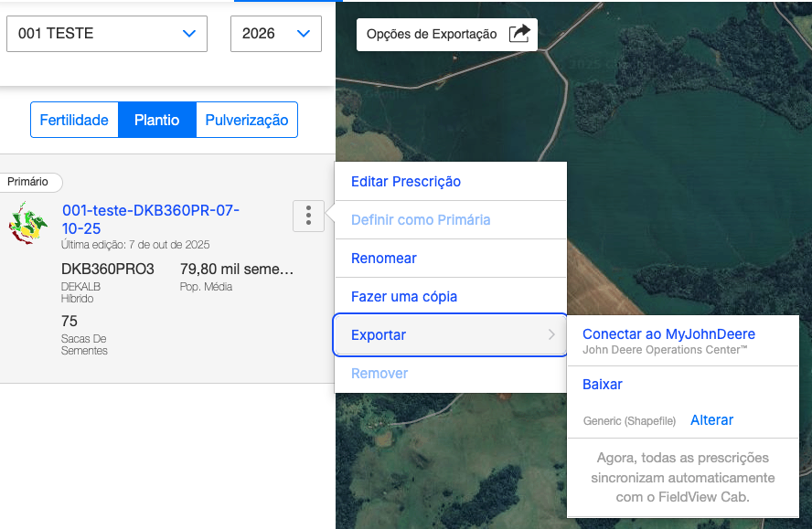Select Conectar ao MyJohnDeere option
The image size is (812, 529).
tap(668, 334)
